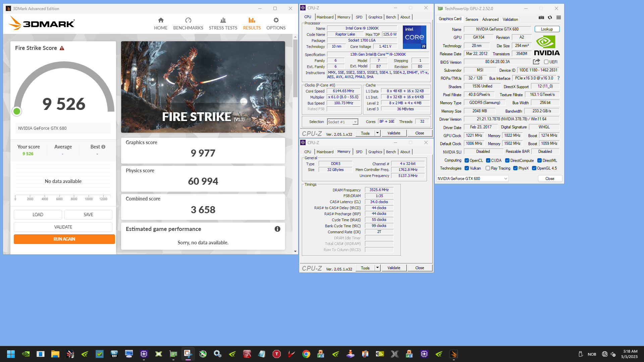Open the GPU selection dropdown in GPU-Z
The image size is (644, 362).
pos(472,179)
